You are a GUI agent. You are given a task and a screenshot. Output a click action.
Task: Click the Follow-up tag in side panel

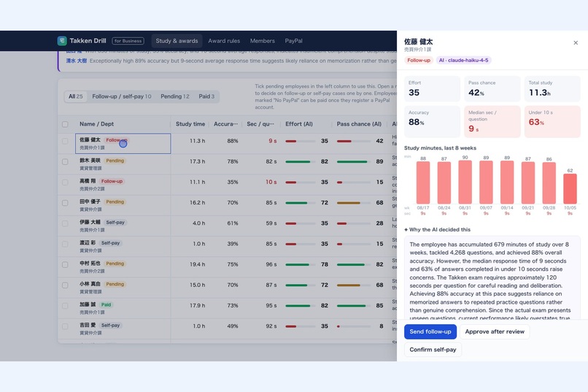tap(419, 60)
